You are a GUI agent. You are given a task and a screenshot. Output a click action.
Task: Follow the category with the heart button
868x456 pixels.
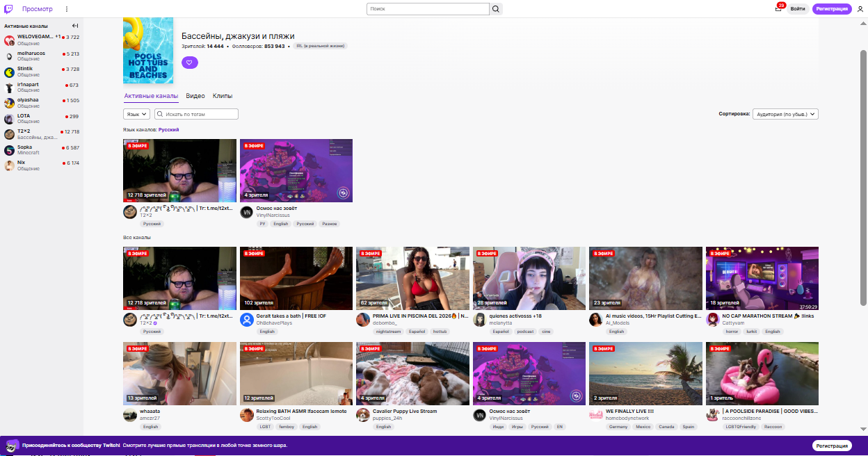click(190, 63)
